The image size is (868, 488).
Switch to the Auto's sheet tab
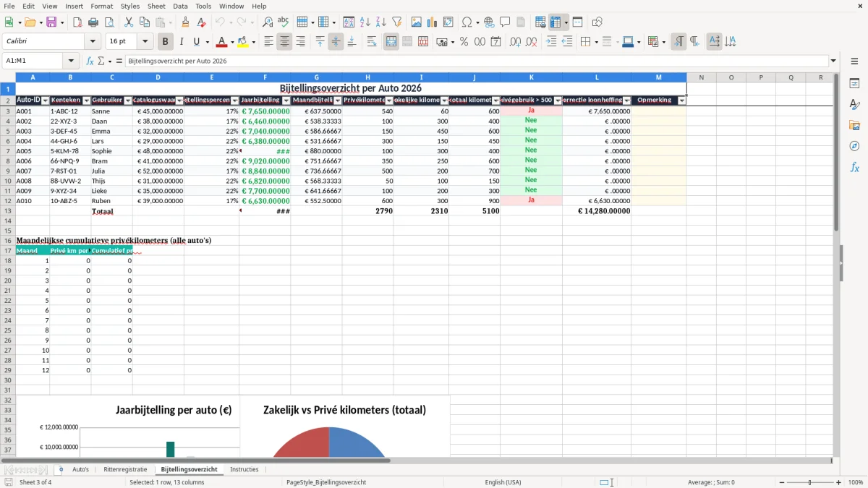click(x=81, y=469)
